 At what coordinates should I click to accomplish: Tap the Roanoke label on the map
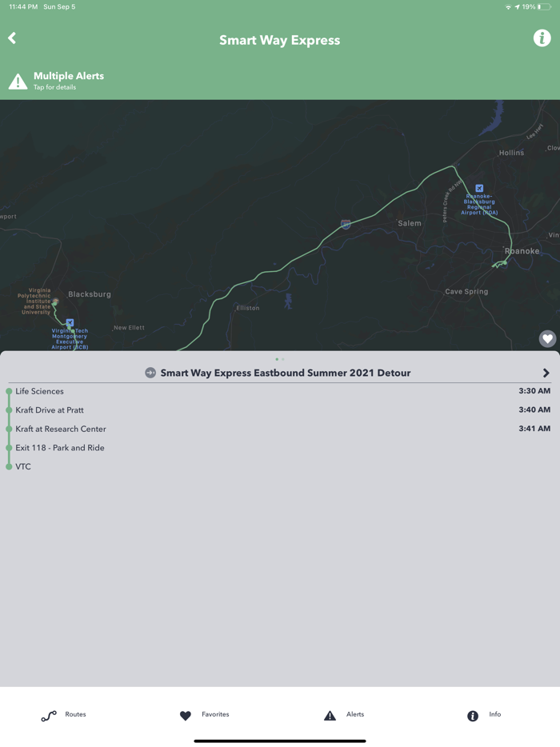tap(522, 251)
